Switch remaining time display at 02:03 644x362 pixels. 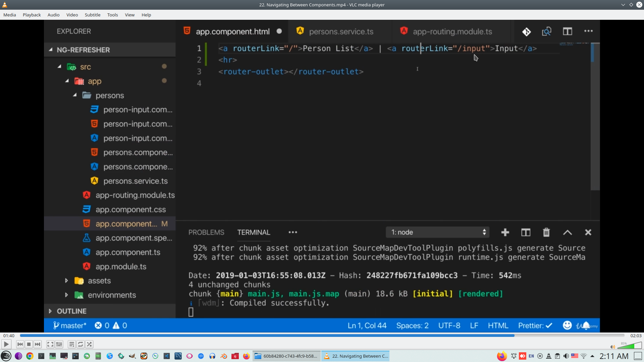(636, 336)
